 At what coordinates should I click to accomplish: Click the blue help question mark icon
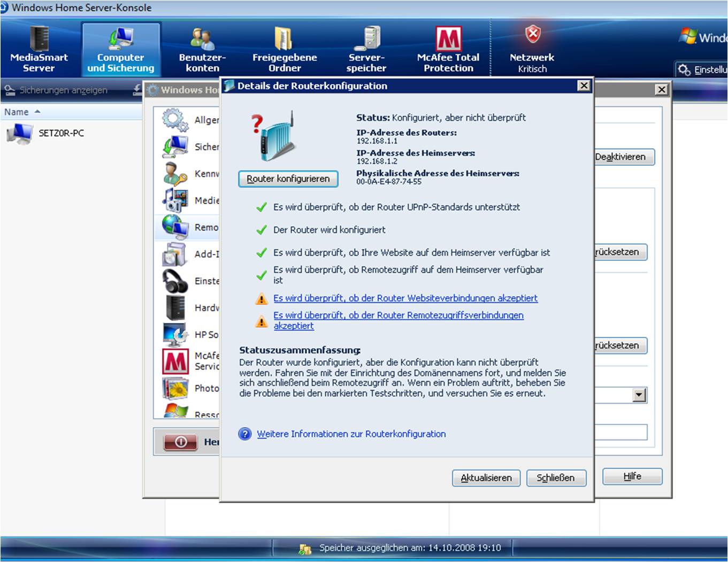pos(244,434)
